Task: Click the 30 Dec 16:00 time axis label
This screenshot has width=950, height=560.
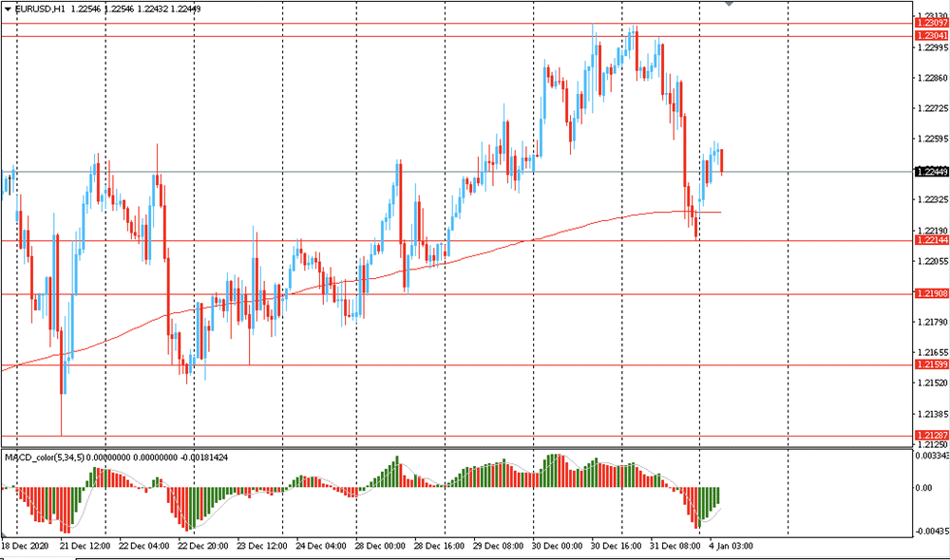Action: [x=617, y=546]
